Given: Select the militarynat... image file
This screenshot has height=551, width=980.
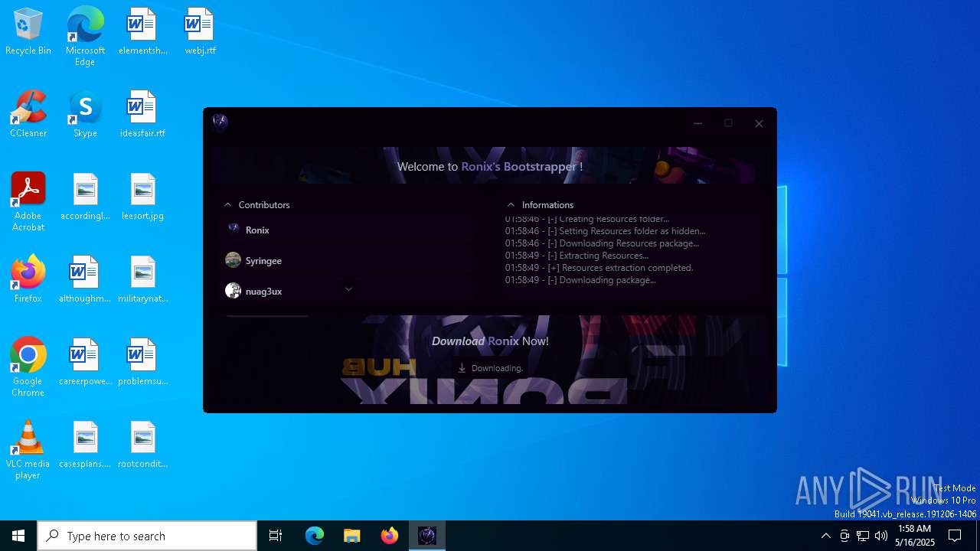Looking at the screenshot, I should (x=142, y=280).
